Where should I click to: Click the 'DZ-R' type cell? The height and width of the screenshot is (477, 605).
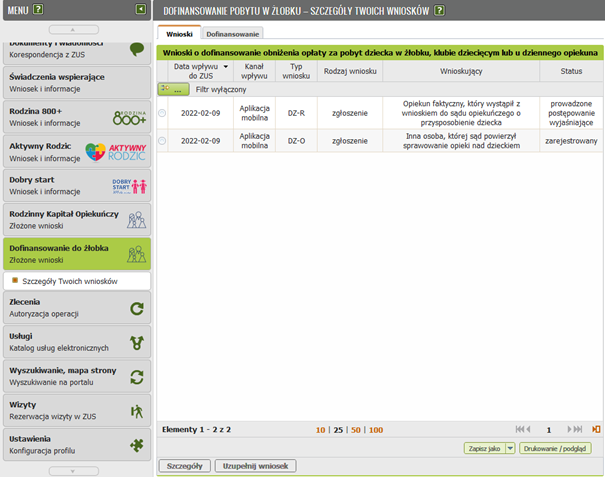coord(296,113)
